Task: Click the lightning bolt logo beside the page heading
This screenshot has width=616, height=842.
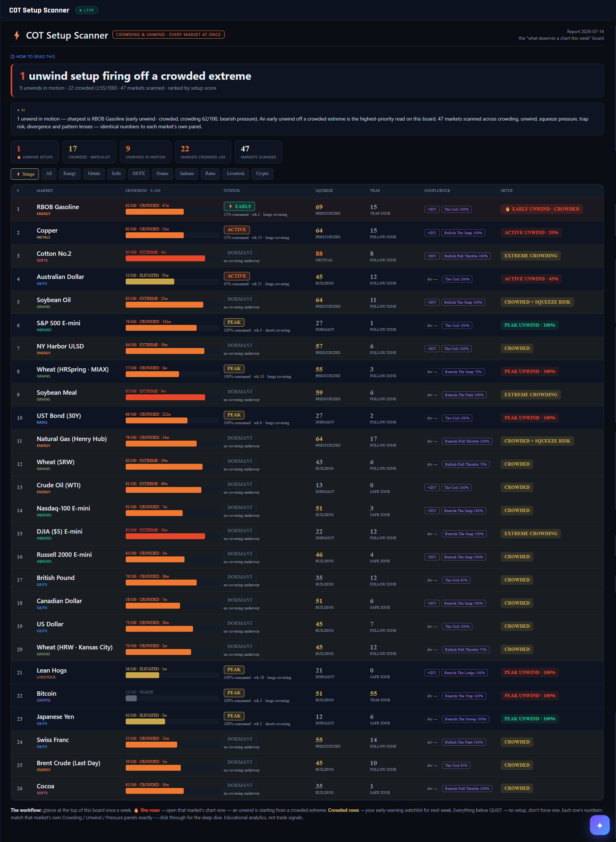Action: click(17, 35)
